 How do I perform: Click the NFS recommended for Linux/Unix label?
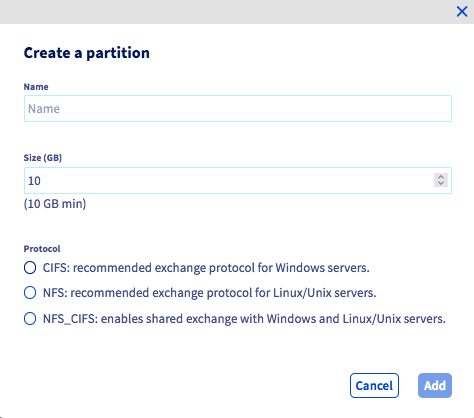pyautogui.click(x=209, y=293)
